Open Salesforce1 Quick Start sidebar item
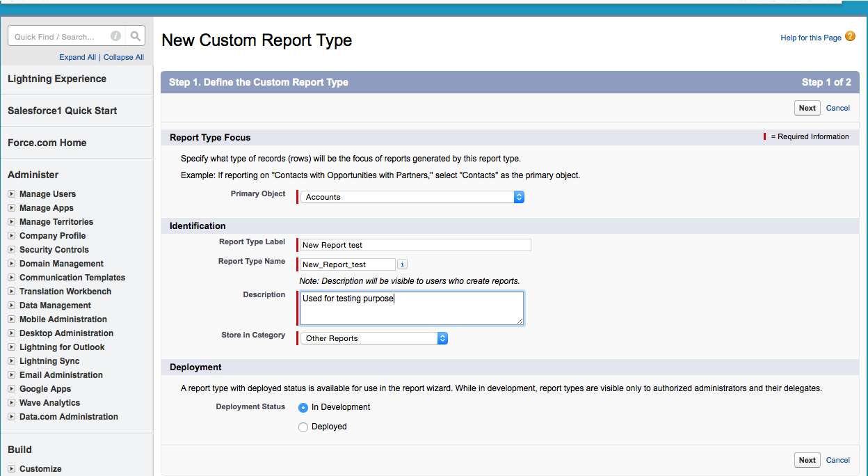This screenshot has width=868, height=476. tap(62, 111)
